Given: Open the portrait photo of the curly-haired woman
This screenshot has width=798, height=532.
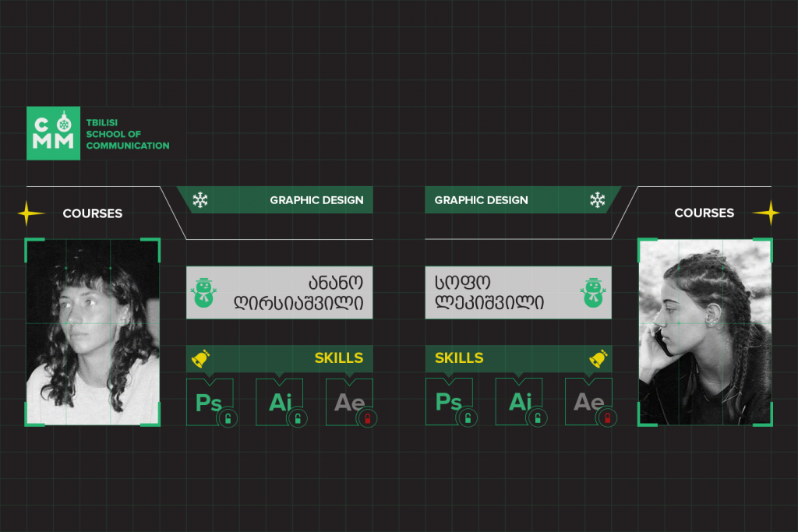Looking at the screenshot, I should coord(93,332).
